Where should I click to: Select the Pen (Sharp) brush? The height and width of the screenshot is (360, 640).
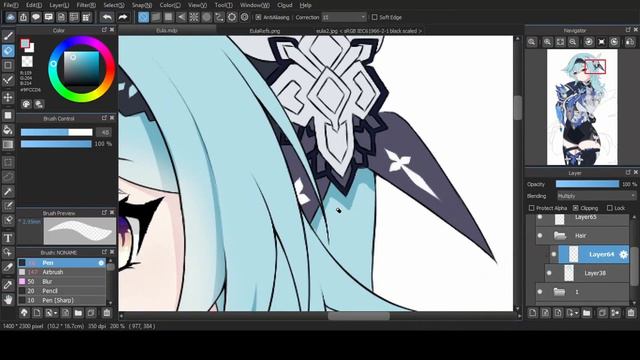pos(61,300)
